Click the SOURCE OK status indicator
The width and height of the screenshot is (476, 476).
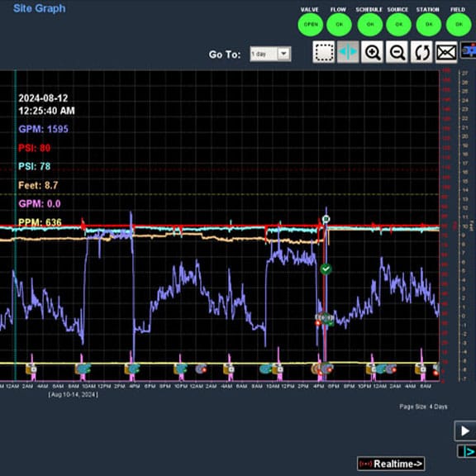[x=398, y=24]
